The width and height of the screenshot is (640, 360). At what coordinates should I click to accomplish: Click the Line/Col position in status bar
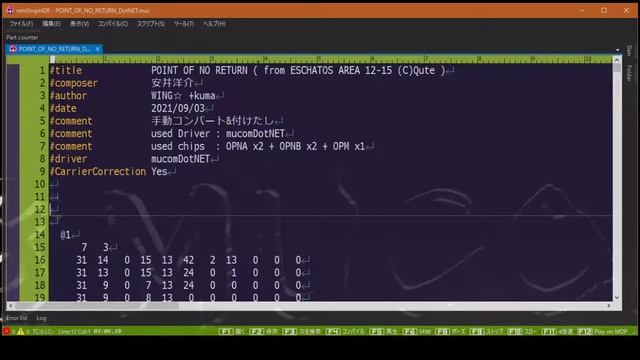(74, 331)
